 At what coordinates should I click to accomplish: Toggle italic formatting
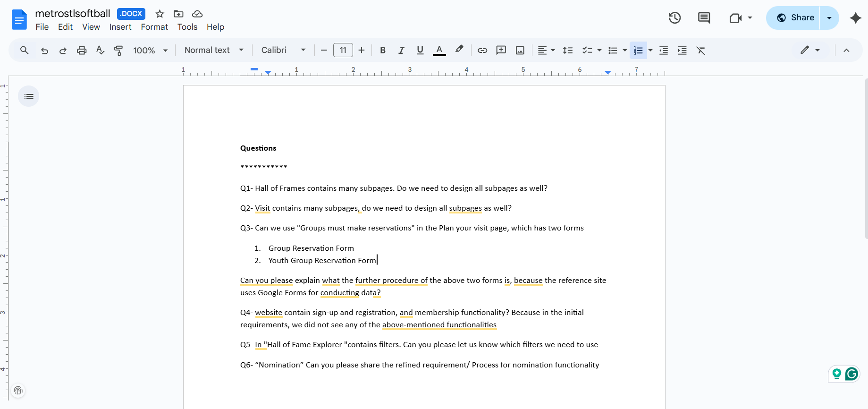coord(401,51)
